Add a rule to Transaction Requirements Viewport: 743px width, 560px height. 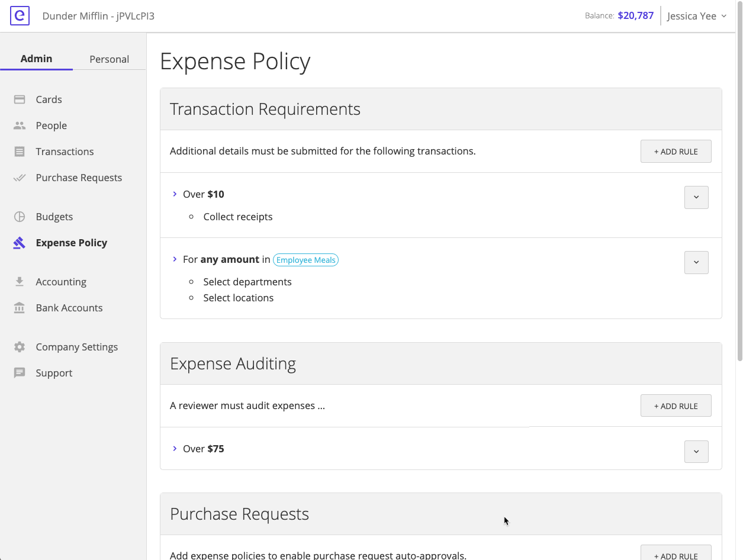676,152
